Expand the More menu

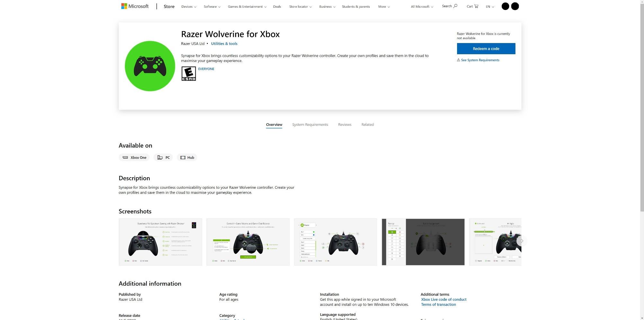click(x=384, y=6)
